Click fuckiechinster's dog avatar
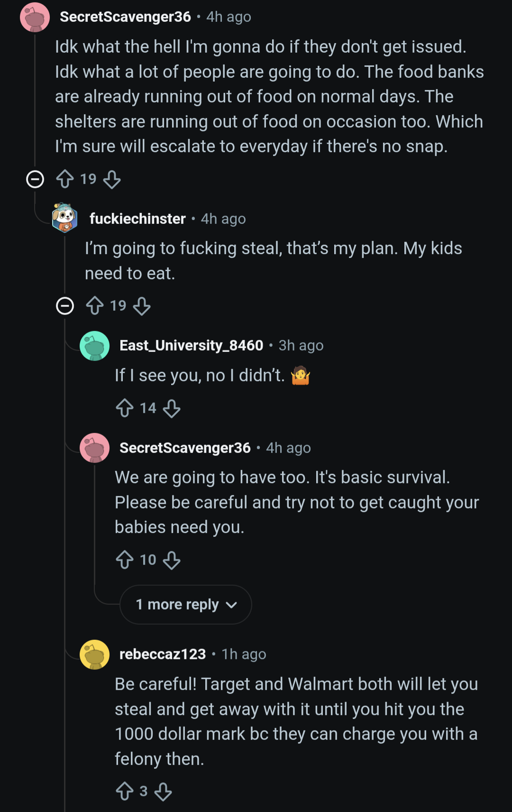Image resolution: width=512 pixels, height=812 pixels. click(65, 218)
